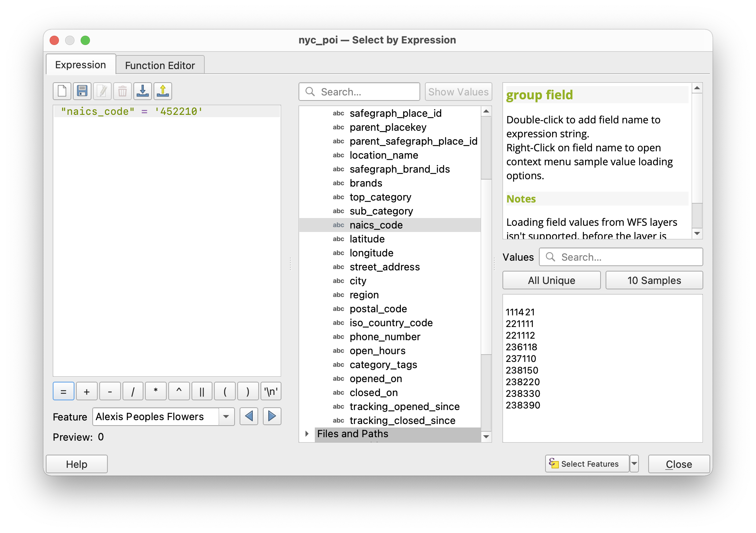Save the expression with the floppy disk icon
This screenshot has width=756, height=533.
pyautogui.click(x=82, y=92)
